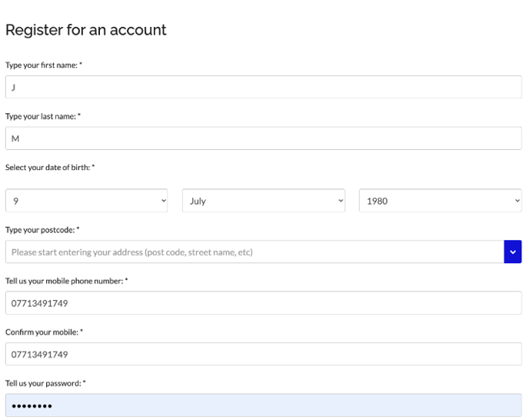529x420 pixels.
Task: Focus the password field with dots
Action: pyautogui.click(x=264, y=405)
